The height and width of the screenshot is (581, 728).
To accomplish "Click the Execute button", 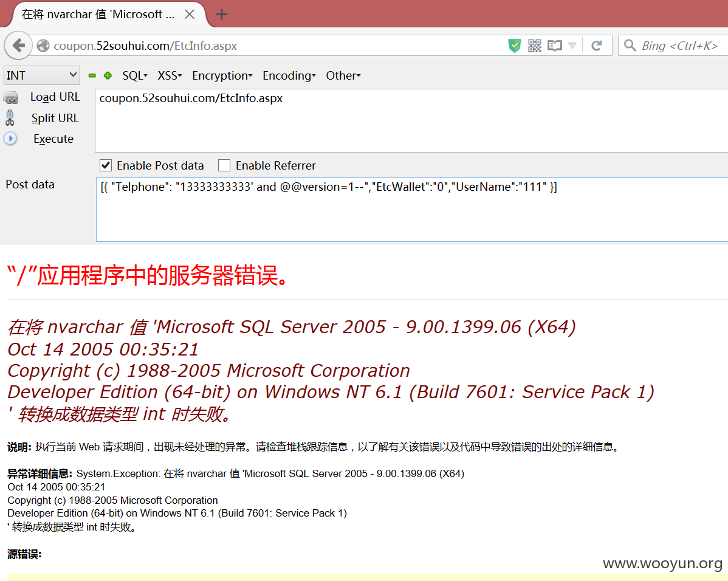I will [x=53, y=139].
